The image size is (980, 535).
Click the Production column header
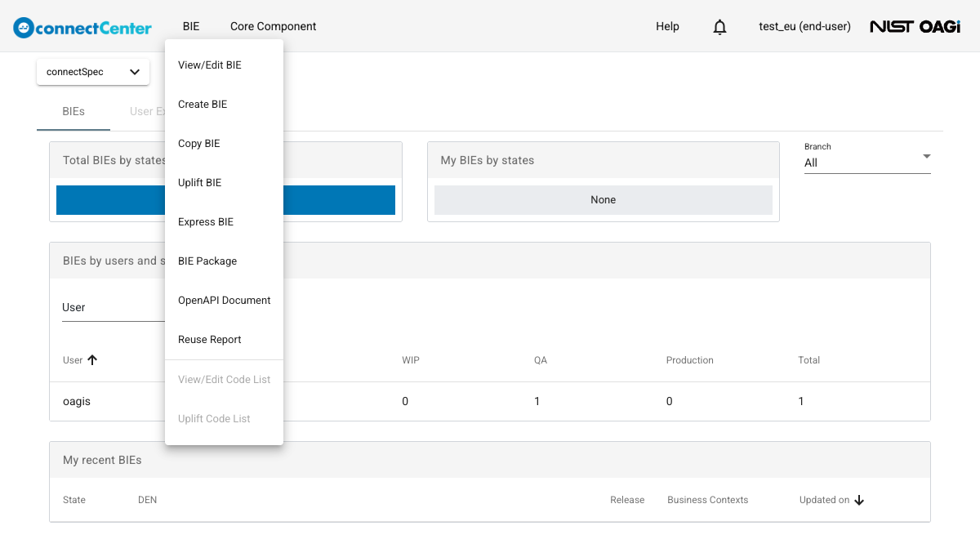[690, 360]
